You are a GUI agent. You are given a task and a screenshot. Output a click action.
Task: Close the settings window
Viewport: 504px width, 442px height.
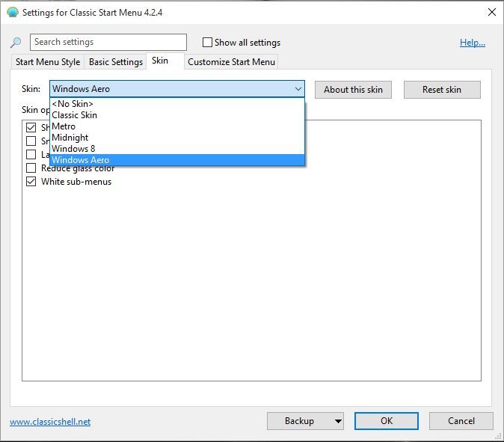coord(492,12)
